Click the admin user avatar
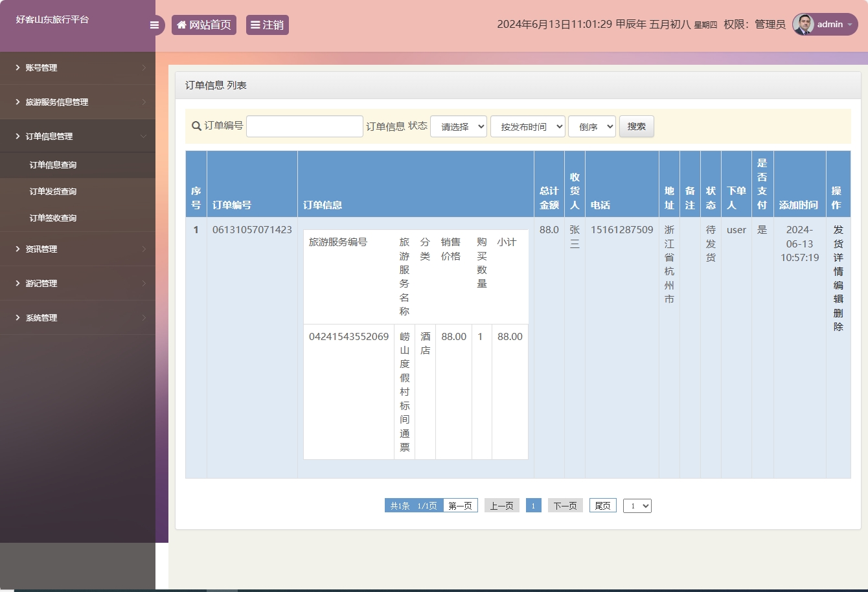The width and height of the screenshot is (868, 592). tap(803, 25)
